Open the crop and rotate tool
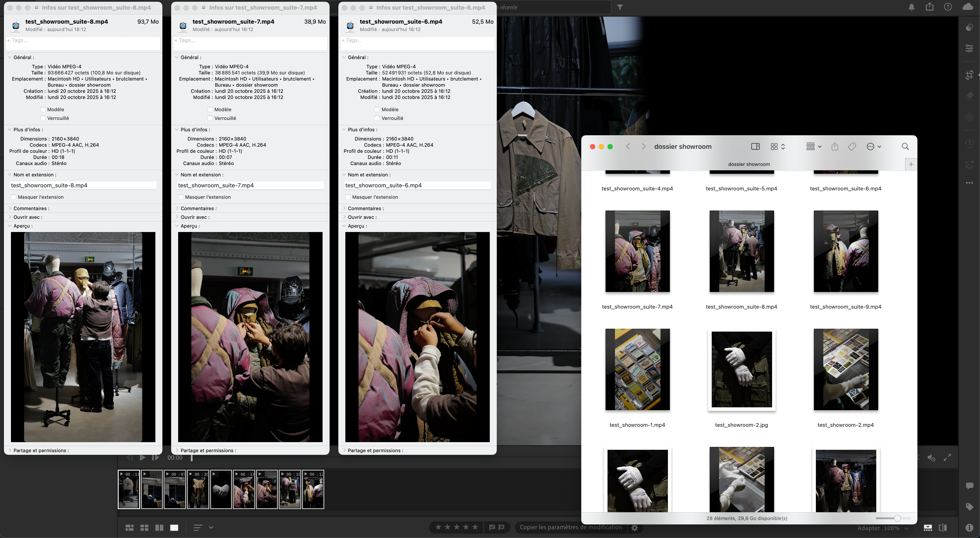This screenshot has width=980, height=538. [x=969, y=75]
